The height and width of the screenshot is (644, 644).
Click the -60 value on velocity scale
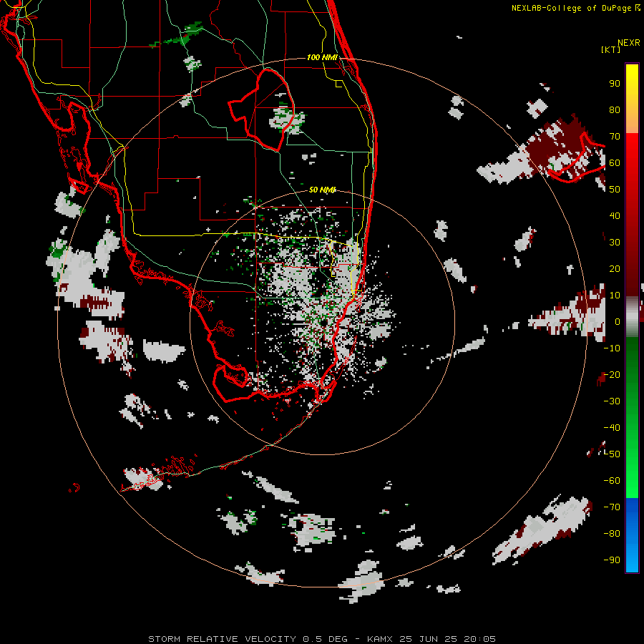click(x=612, y=481)
